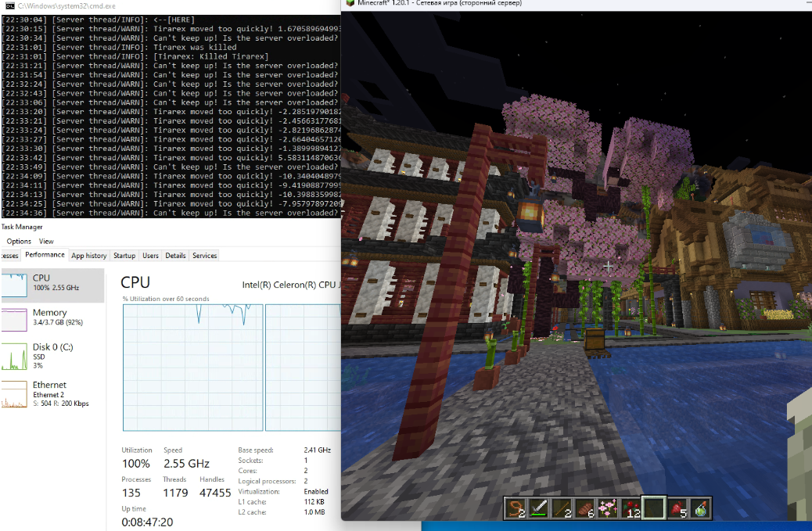The width and height of the screenshot is (812, 531).
Task: Select the bread stack of 6
Action: [584, 508]
